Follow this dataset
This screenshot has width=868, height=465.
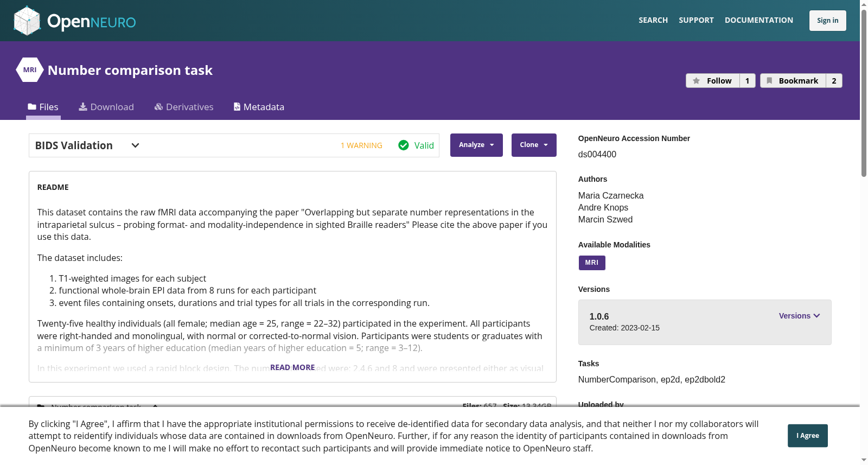(713, 81)
